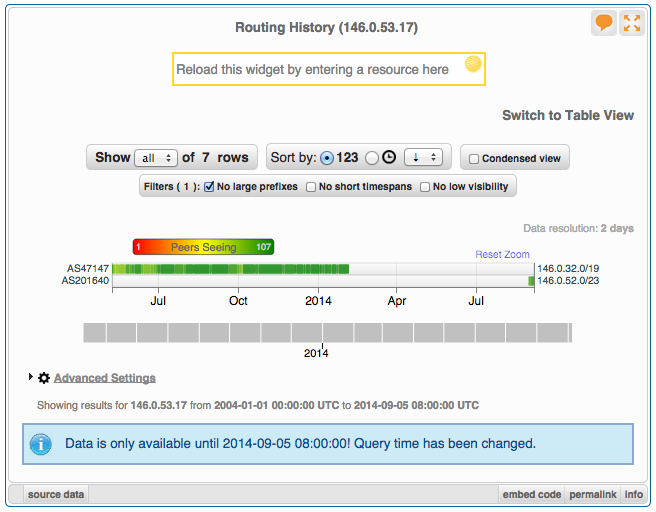Click the permalink button

[x=592, y=494]
